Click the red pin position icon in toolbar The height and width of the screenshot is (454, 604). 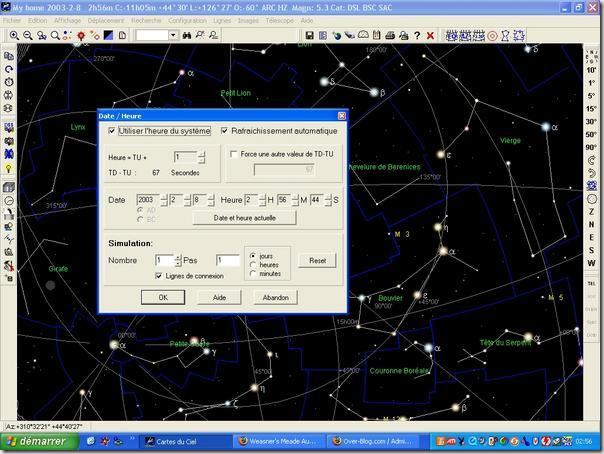[x=81, y=35]
